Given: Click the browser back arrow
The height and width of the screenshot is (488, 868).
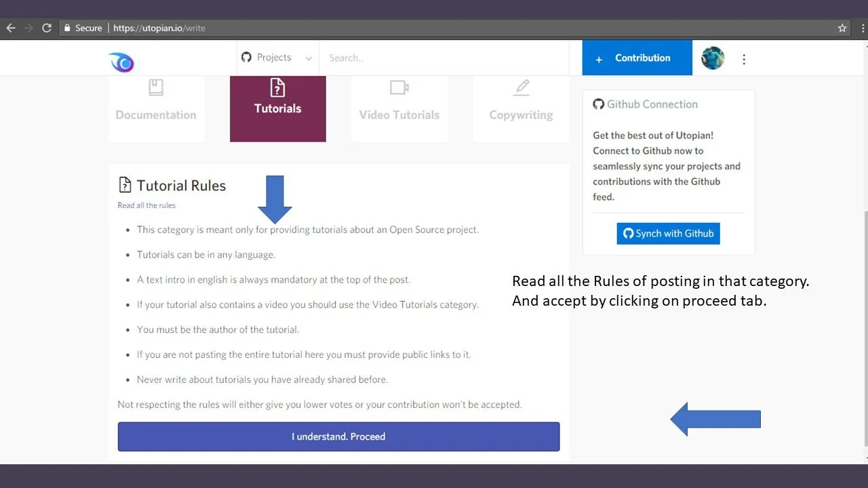Looking at the screenshot, I should (x=10, y=28).
